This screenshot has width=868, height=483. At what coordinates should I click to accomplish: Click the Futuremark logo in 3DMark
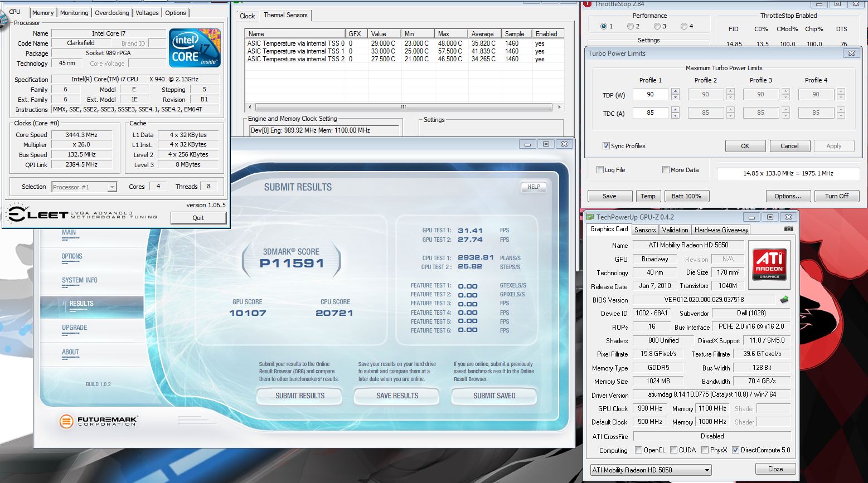click(98, 421)
